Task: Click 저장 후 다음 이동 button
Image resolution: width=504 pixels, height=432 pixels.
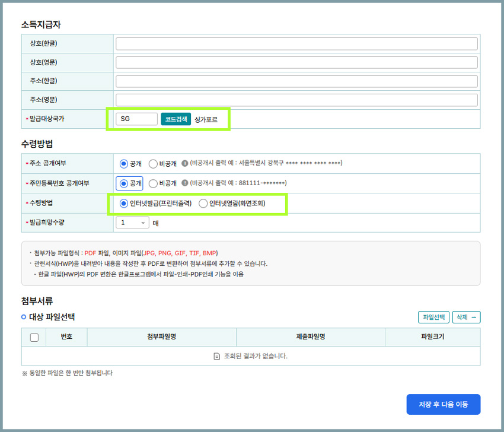Action: [x=443, y=404]
